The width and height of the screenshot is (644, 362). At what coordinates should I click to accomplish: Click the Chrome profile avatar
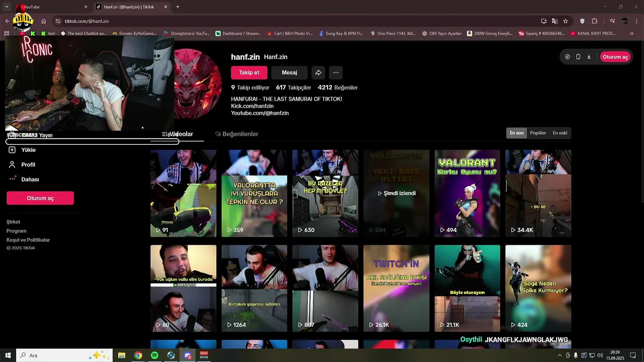pyautogui.click(x=625, y=21)
